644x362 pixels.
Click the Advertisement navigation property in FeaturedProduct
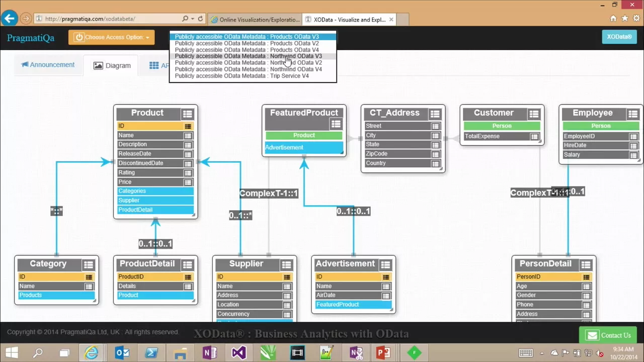(x=304, y=148)
